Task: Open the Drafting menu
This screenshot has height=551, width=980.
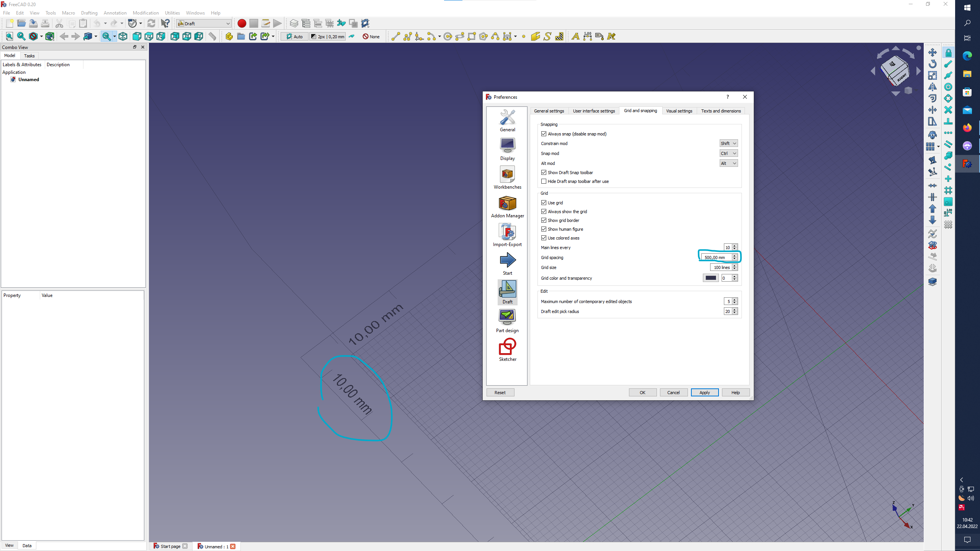Action: (89, 13)
